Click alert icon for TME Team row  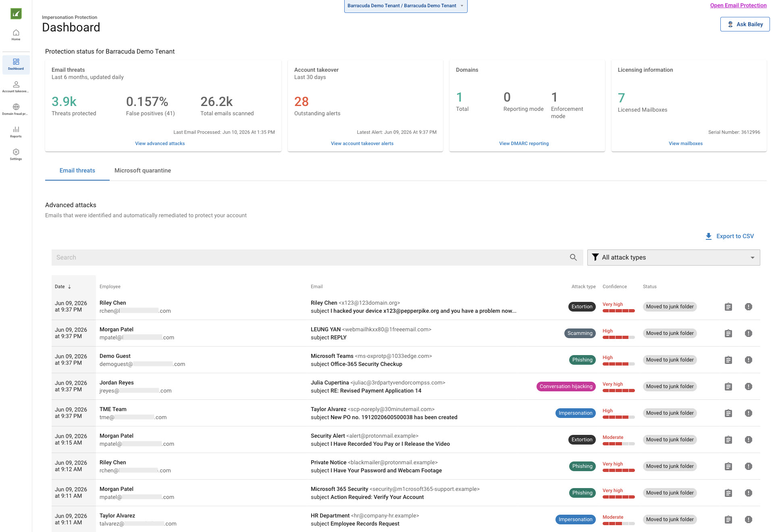pyautogui.click(x=749, y=413)
